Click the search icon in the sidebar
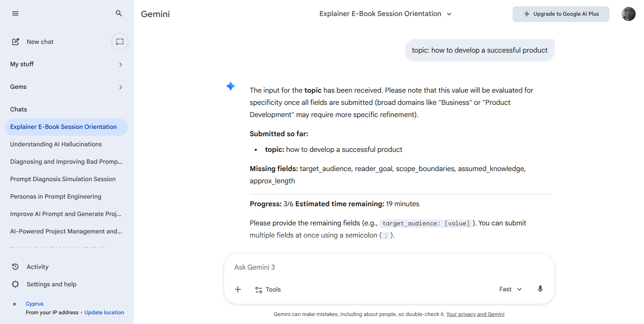This screenshot has width=644, height=324. (x=119, y=13)
